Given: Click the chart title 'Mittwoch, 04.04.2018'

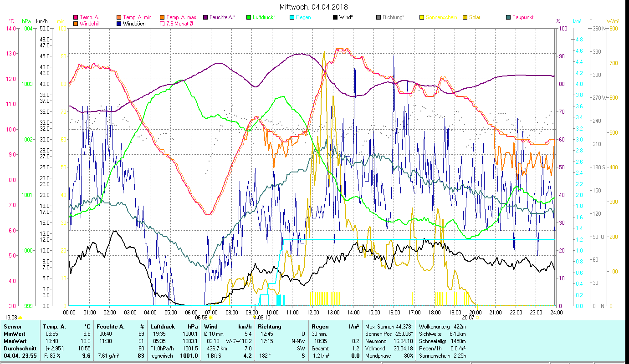Looking at the screenshot, I should pos(314,7).
